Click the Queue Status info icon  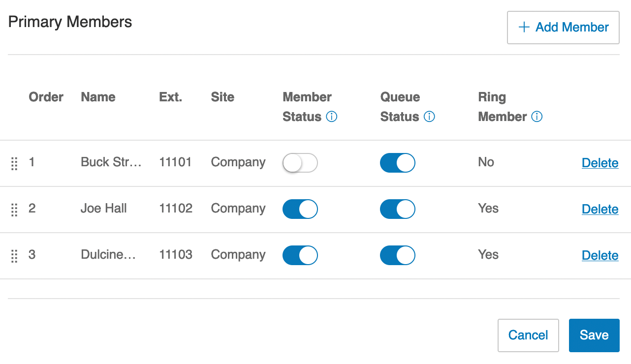(429, 117)
